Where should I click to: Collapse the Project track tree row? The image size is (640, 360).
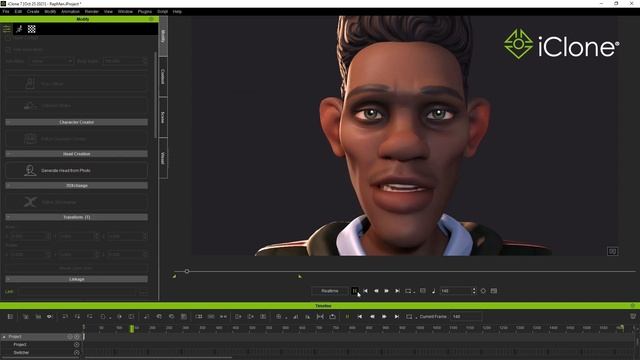4,337
